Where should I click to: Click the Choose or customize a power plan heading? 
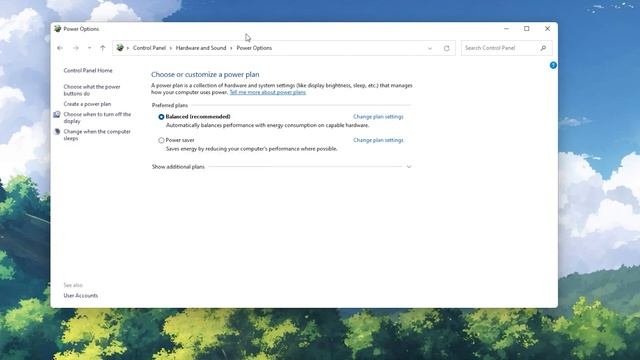point(205,74)
